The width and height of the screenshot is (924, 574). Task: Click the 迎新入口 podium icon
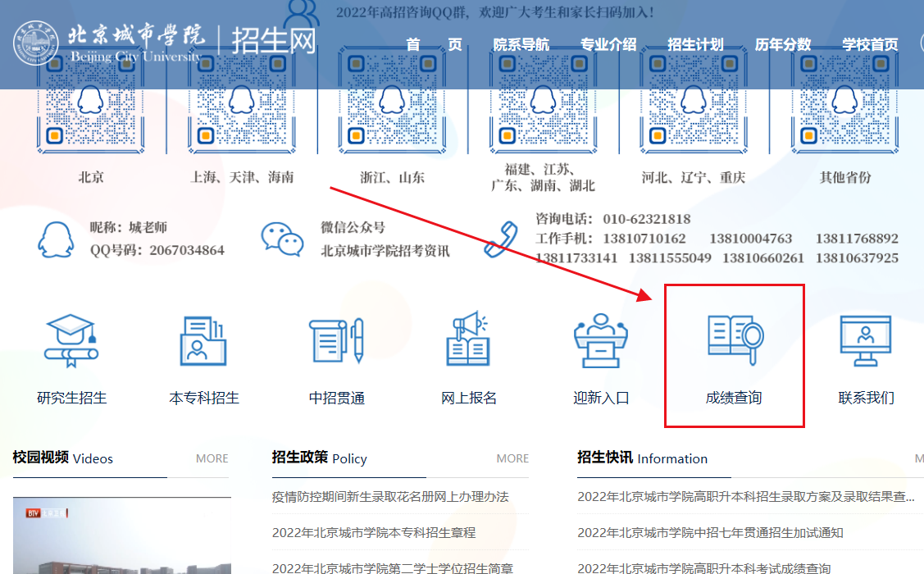coord(601,340)
